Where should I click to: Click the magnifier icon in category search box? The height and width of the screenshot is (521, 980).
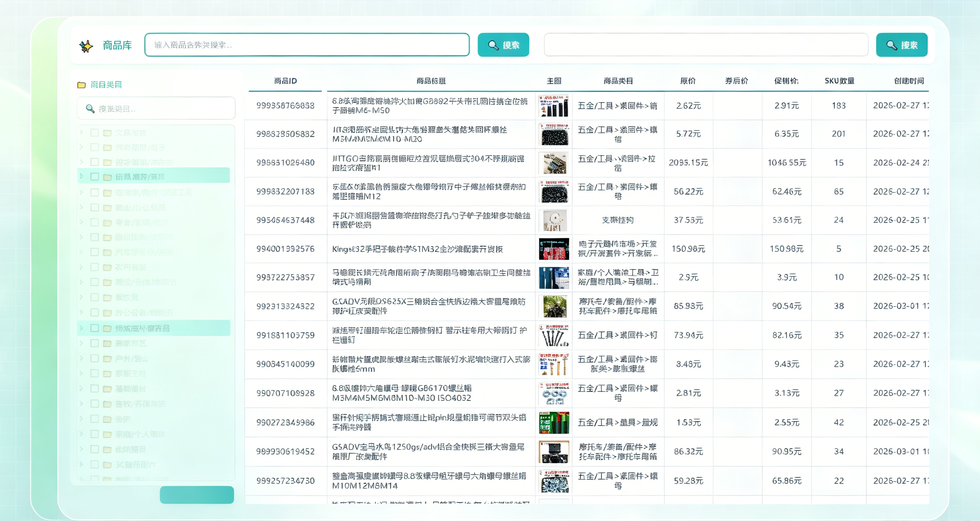(x=90, y=109)
